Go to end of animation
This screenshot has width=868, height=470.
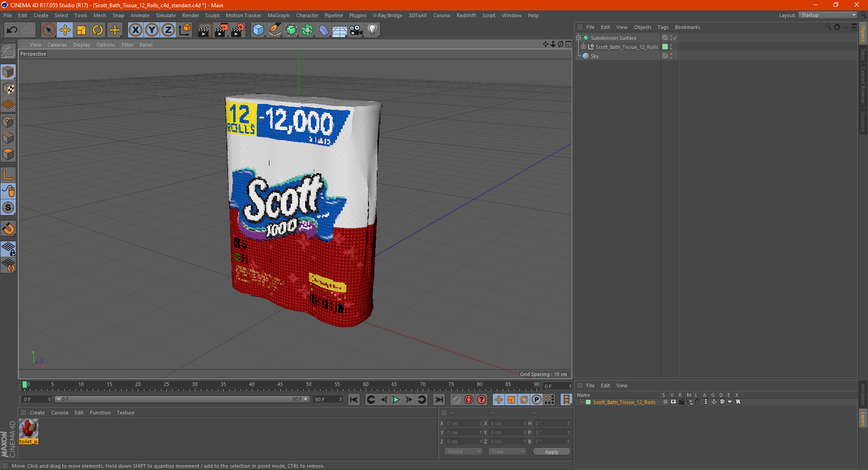[439, 399]
